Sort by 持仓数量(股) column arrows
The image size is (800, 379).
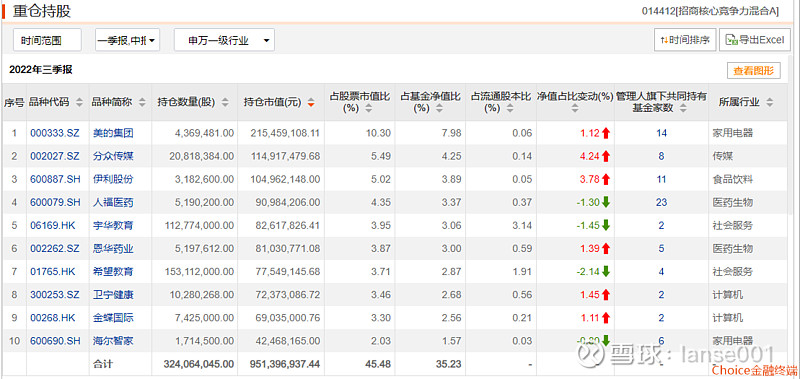(225, 102)
